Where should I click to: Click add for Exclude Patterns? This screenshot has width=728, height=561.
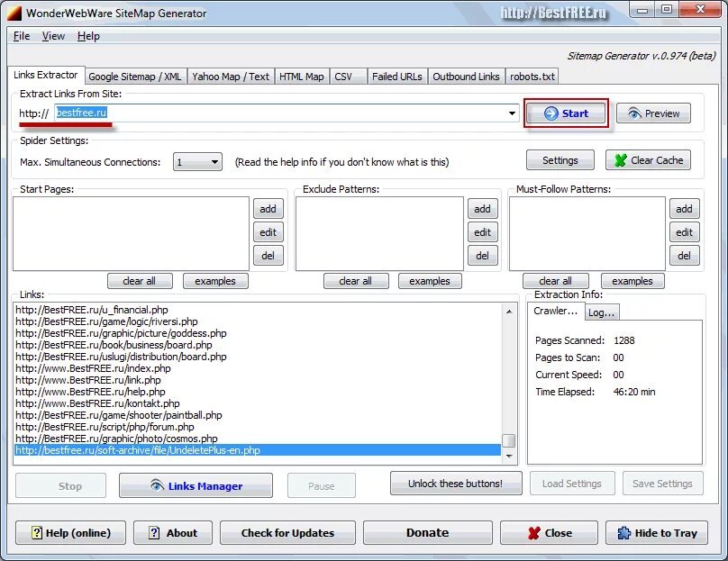(x=482, y=209)
